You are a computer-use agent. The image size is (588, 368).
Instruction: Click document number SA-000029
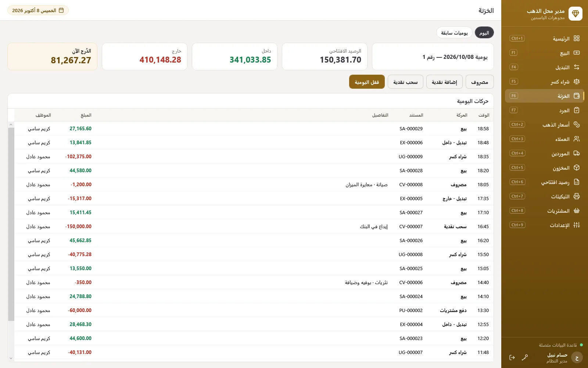(411, 128)
